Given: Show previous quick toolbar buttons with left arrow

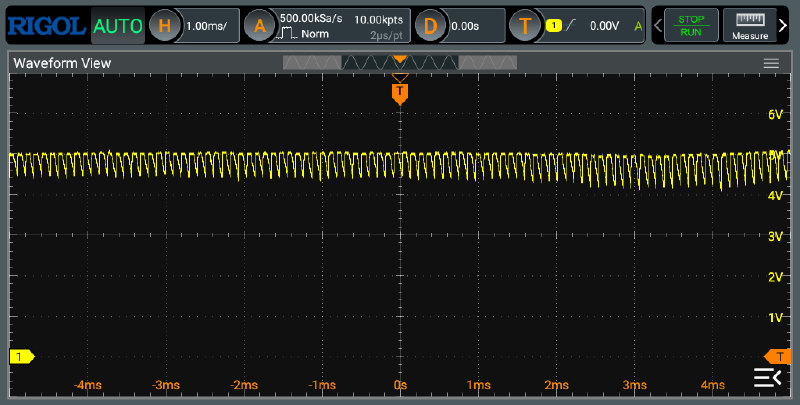Looking at the screenshot, I should click(x=658, y=25).
